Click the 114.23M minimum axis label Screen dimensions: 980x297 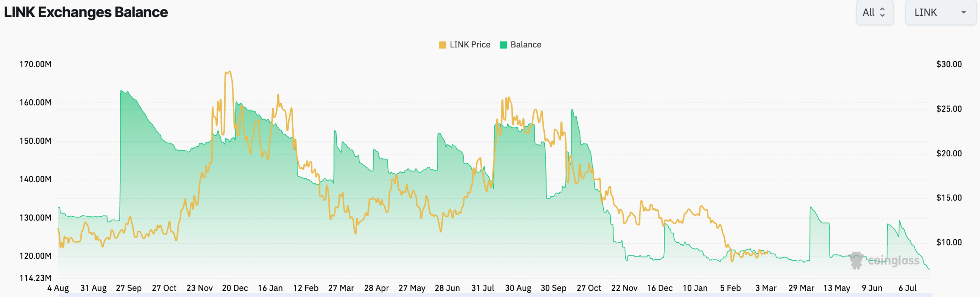tap(36, 278)
